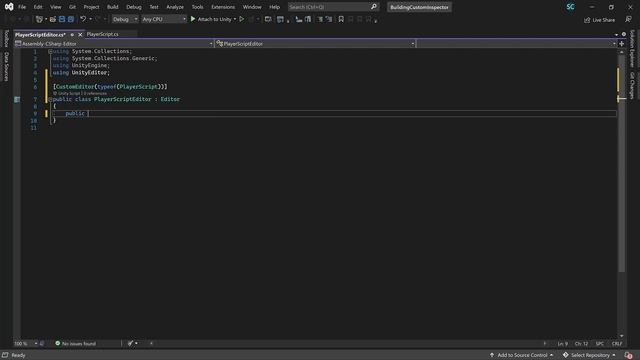Open the Test menu

[x=154, y=7]
